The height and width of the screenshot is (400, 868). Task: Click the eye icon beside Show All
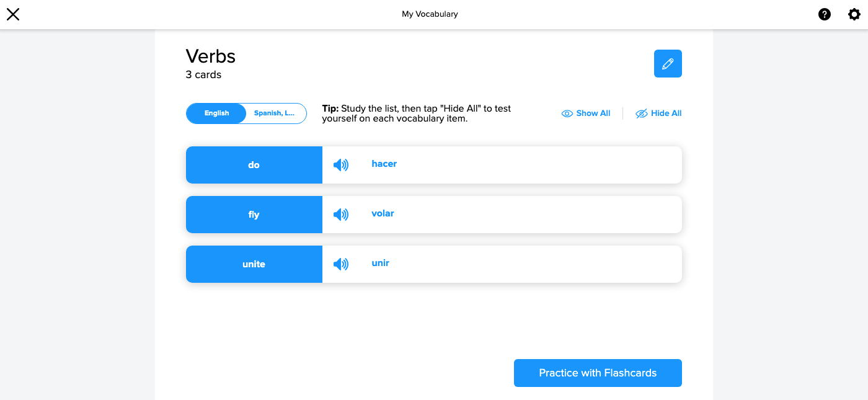(x=567, y=113)
